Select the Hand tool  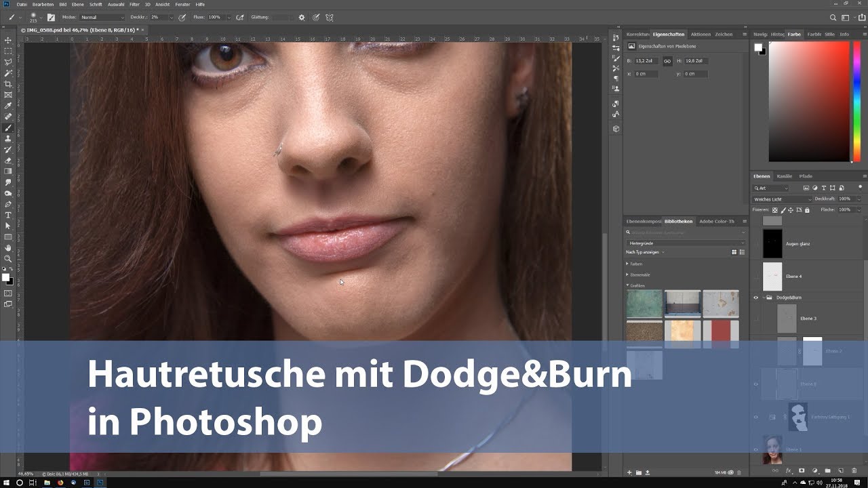point(8,247)
